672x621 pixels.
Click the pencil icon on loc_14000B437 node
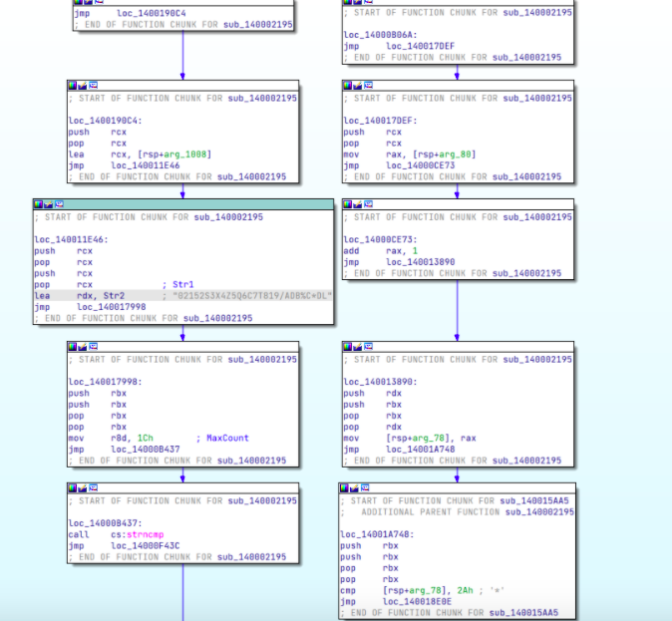pos(82,488)
